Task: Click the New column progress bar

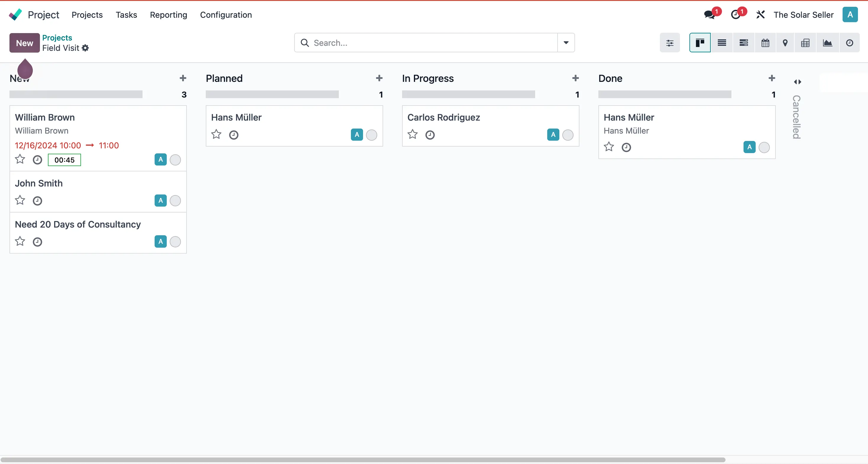Action: [x=76, y=94]
